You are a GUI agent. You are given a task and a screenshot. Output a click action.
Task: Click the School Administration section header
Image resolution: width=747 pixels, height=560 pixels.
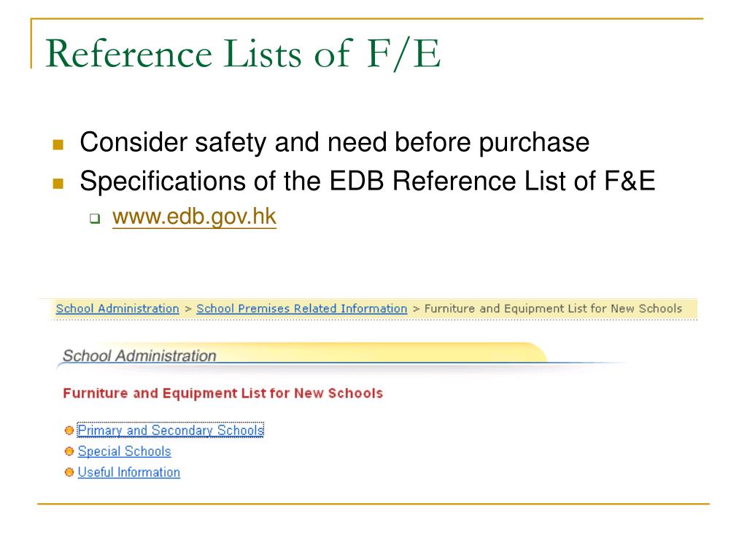coord(139,355)
